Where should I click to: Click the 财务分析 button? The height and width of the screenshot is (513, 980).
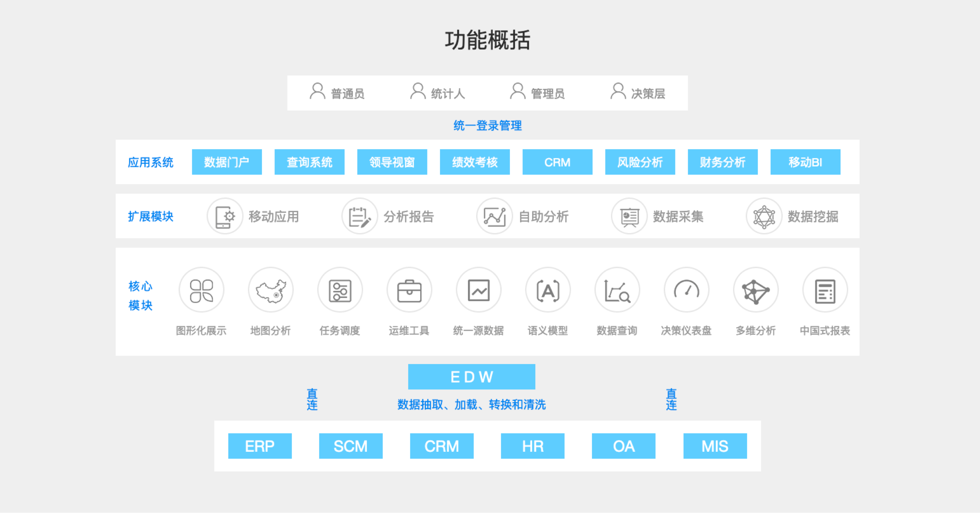pyautogui.click(x=722, y=162)
